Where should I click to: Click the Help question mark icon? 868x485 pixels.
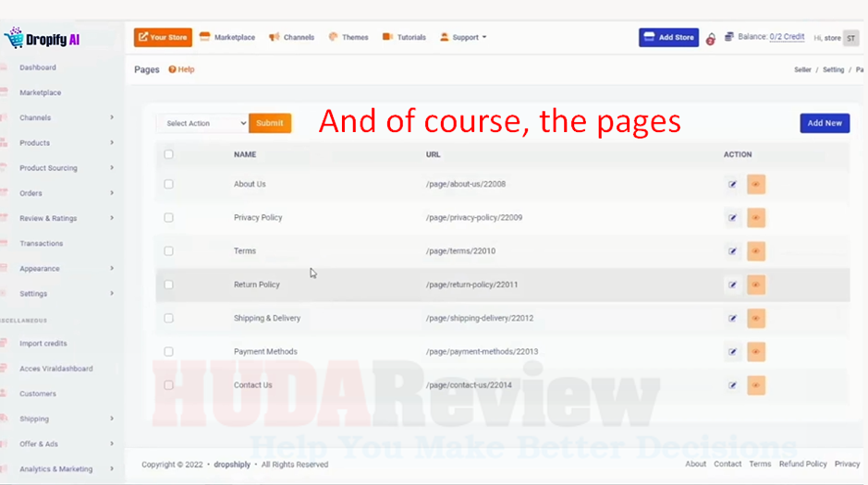(172, 69)
